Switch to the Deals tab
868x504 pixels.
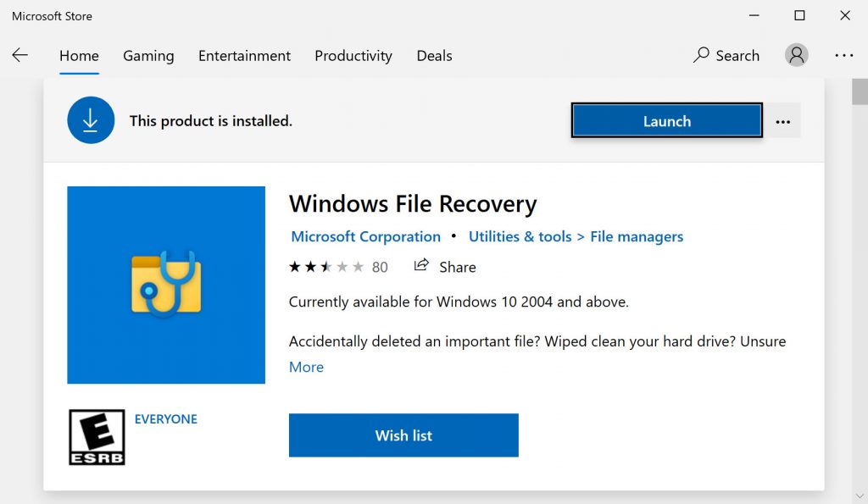pos(434,55)
